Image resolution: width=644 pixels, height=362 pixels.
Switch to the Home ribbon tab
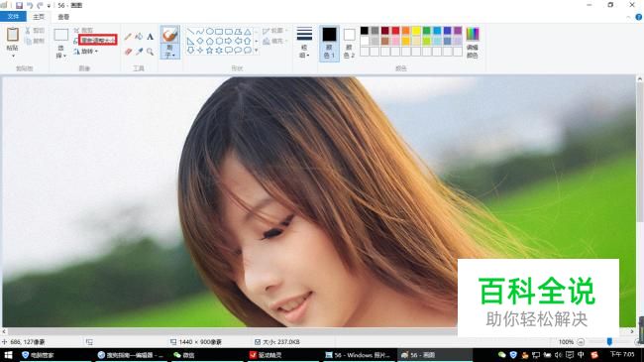point(39,17)
